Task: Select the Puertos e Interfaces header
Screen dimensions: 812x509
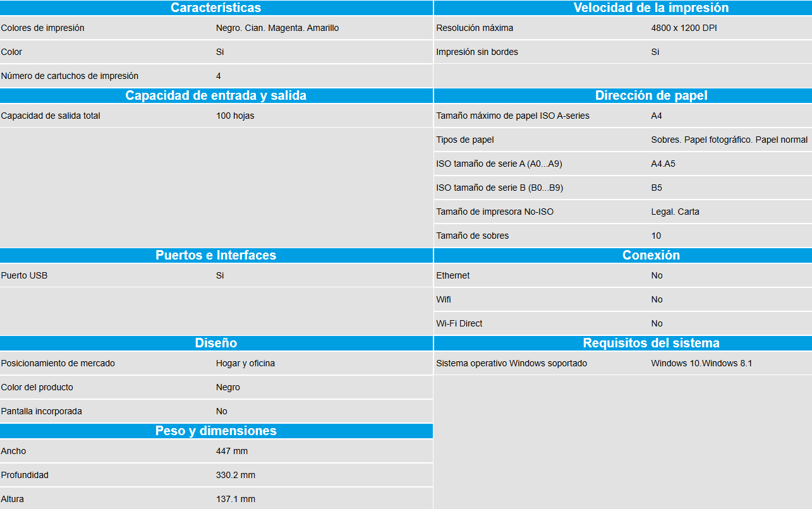Action: point(215,255)
